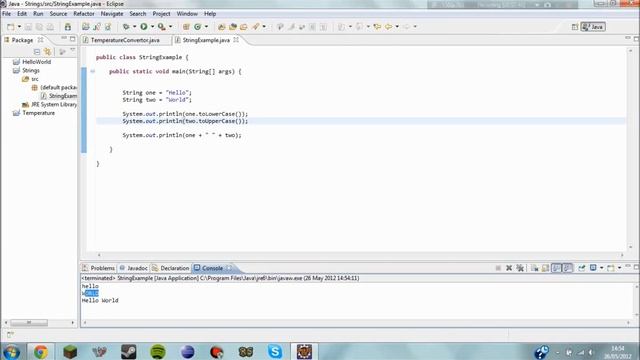Click the Search flashlight toolbar icon

pyautogui.click(x=256, y=27)
